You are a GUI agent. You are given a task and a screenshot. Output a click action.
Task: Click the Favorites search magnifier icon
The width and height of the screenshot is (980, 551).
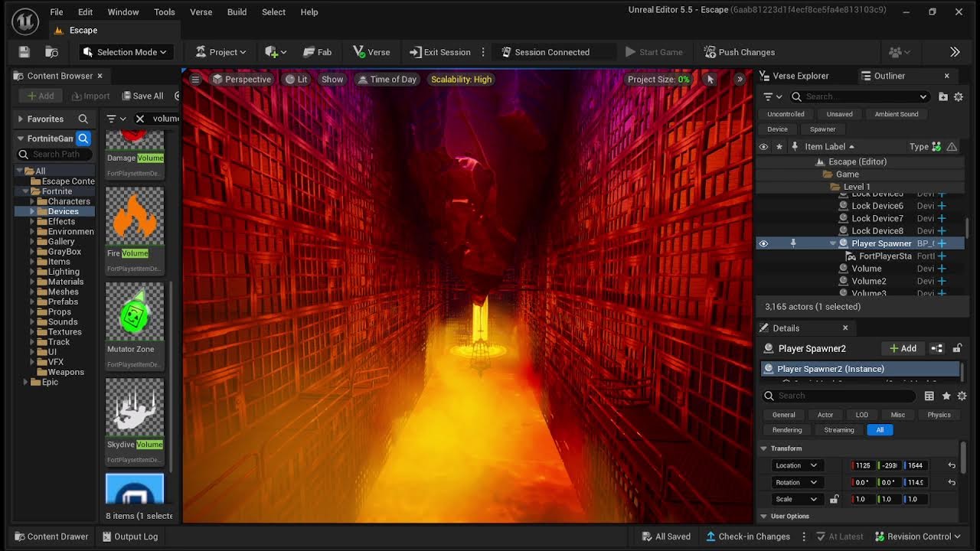click(x=83, y=119)
